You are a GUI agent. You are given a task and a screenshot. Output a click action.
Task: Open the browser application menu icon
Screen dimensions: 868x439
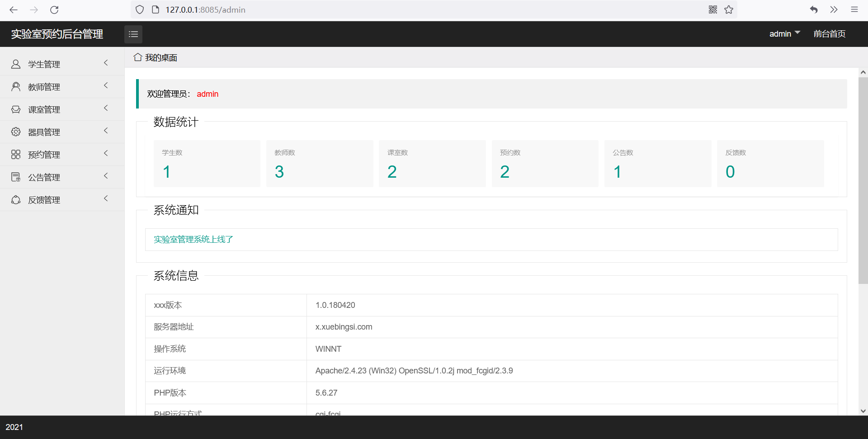coord(854,10)
